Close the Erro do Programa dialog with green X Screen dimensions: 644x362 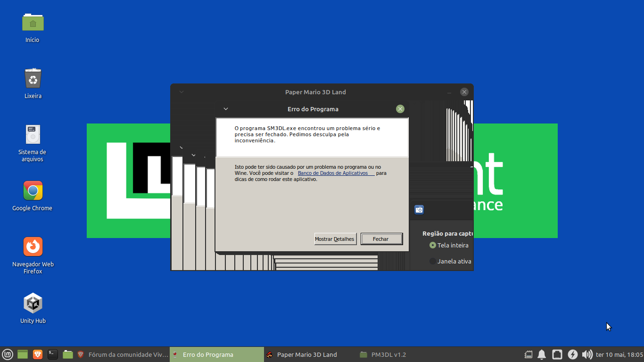coord(400,109)
